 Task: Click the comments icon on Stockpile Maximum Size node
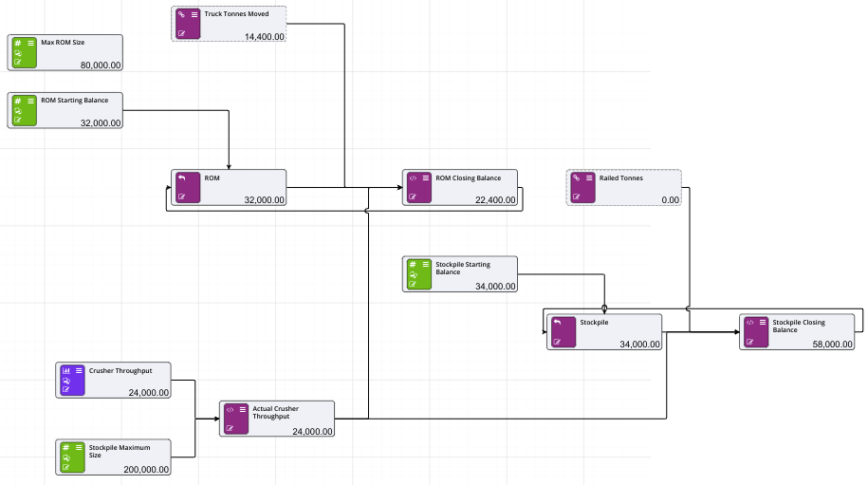[65, 456]
